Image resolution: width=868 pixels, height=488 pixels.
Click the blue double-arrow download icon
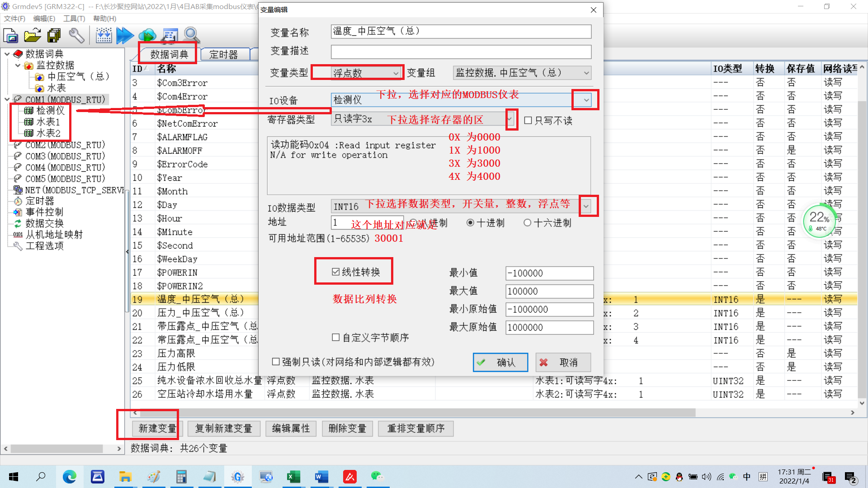click(125, 35)
